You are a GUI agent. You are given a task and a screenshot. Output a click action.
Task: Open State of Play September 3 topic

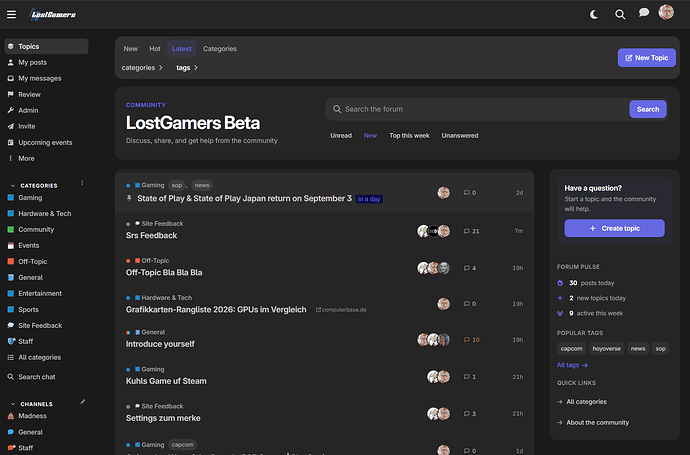tap(244, 198)
